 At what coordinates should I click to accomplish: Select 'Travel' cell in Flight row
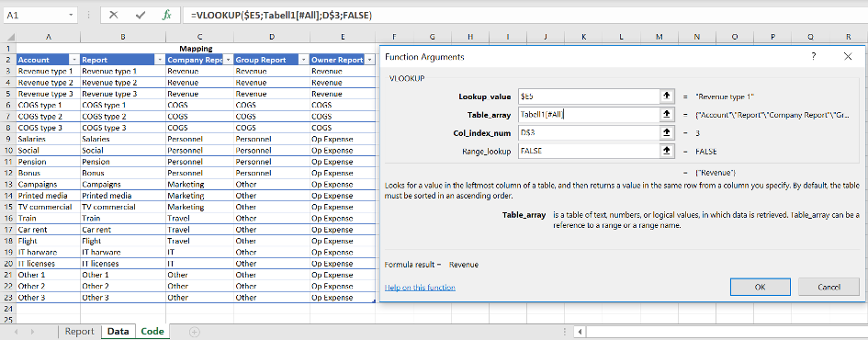199,241
